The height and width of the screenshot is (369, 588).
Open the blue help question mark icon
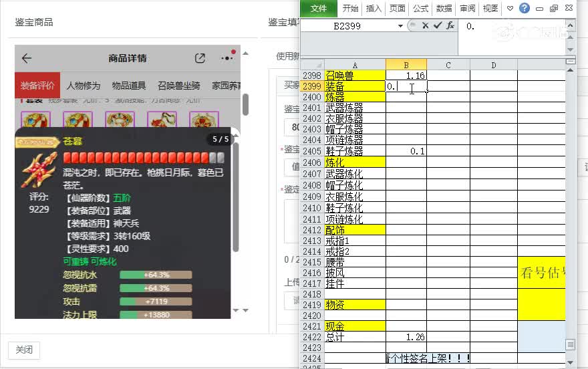(525, 8)
